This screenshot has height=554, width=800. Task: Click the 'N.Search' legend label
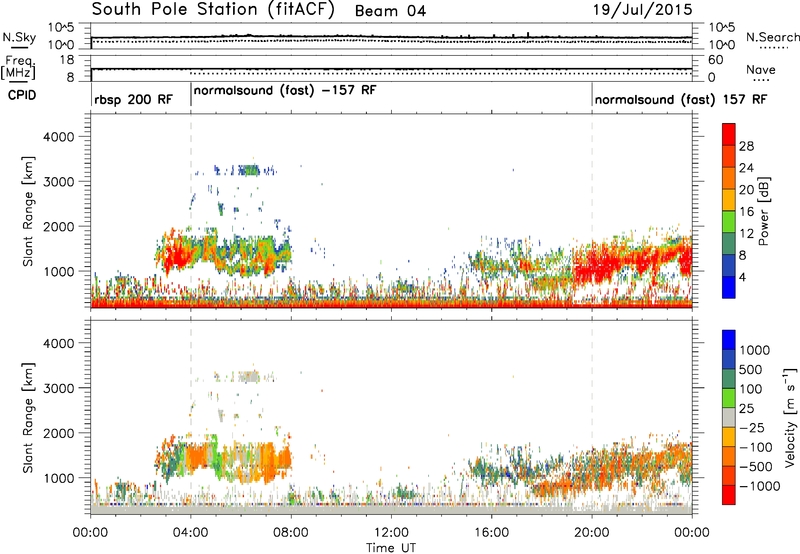pos(772,37)
